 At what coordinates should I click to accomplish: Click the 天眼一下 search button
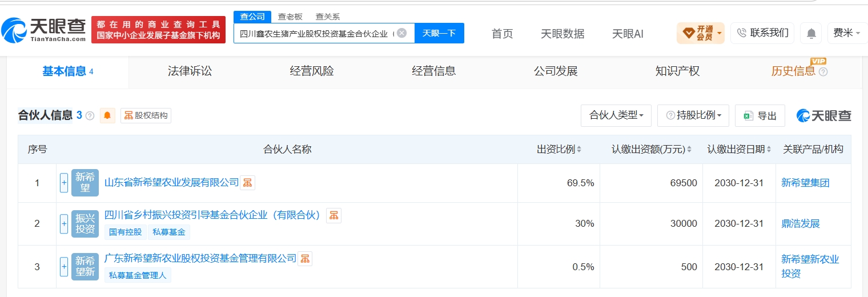439,33
